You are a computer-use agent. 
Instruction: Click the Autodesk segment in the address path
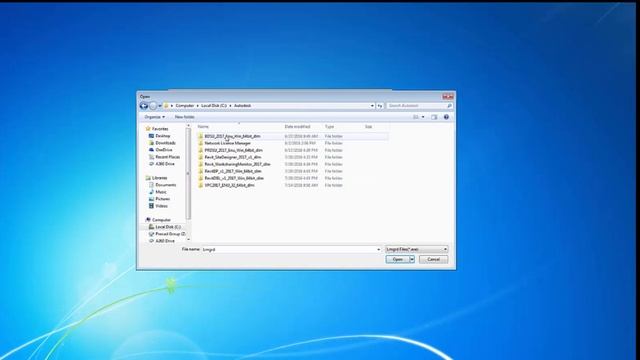(242, 106)
